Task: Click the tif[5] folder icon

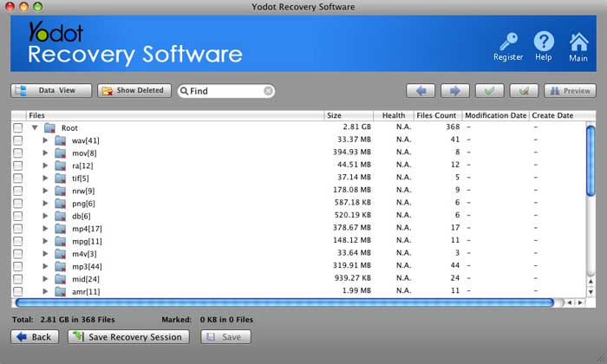Action: [x=61, y=179]
